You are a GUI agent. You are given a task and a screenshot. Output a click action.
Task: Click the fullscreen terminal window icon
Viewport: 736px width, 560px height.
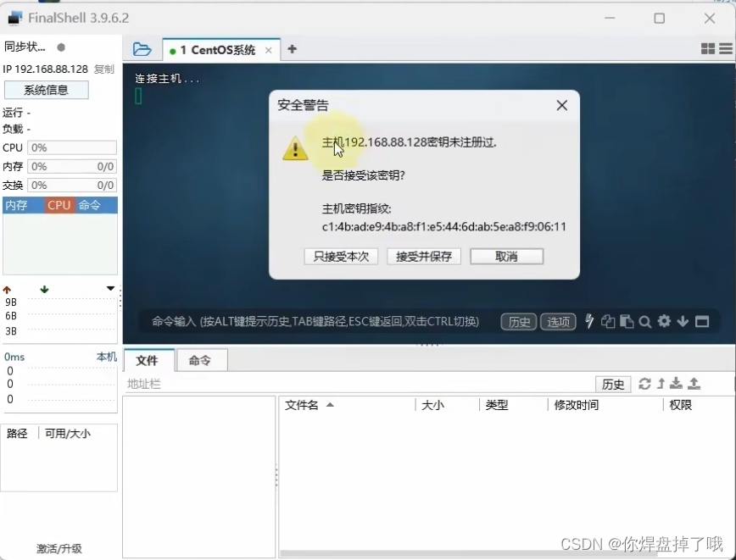pyautogui.click(x=702, y=322)
